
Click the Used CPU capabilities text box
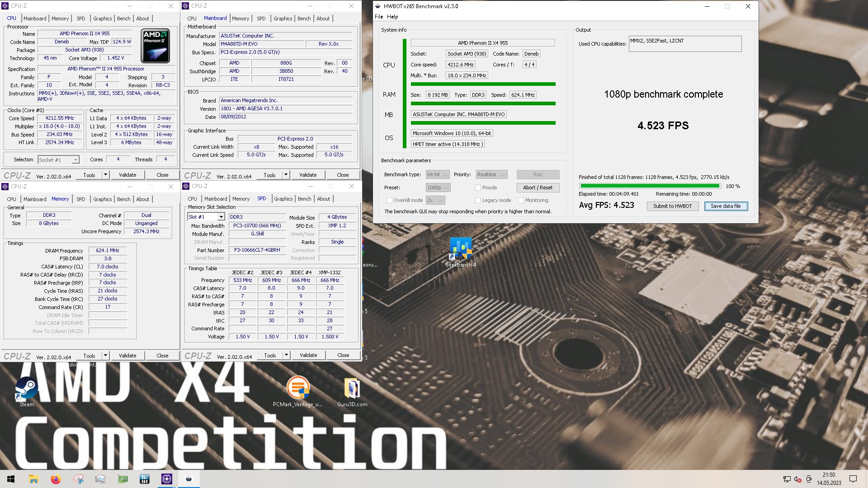pyautogui.click(x=685, y=44)
